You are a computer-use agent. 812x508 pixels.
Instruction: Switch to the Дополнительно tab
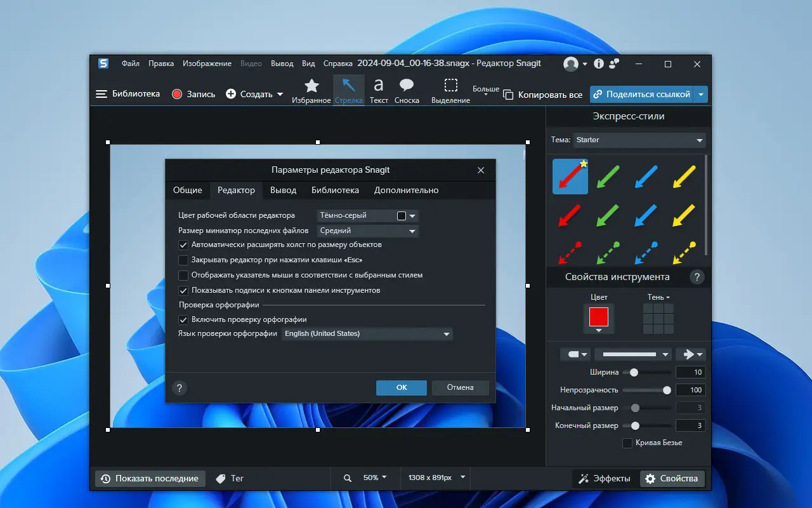406,190
